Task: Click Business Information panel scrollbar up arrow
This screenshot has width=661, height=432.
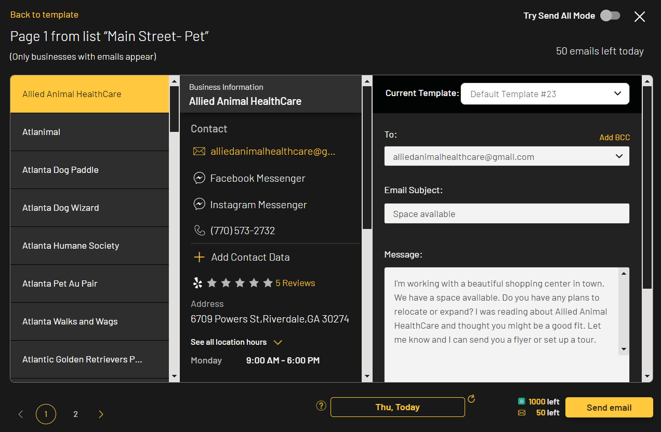Action: (x=367, y=81)
